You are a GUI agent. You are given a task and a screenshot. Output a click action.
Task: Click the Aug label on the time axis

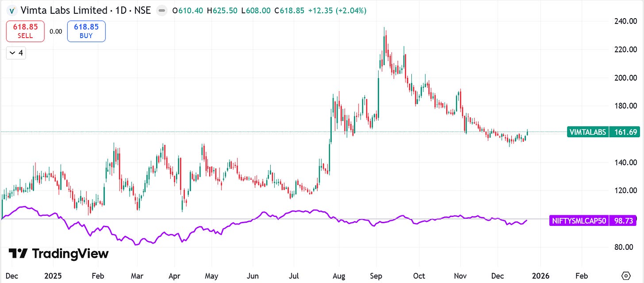click(339, 276)
